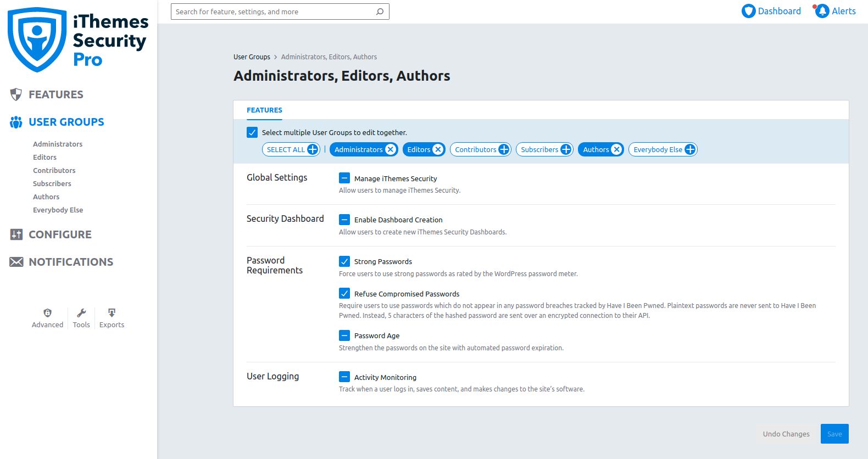Click Enable Dashboard Creation label
This screenshot has width=868, height=459.
398,220
